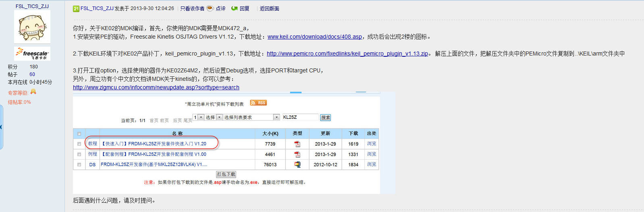Click 浏览 in the 1619 downloads row

click(372, 144)
